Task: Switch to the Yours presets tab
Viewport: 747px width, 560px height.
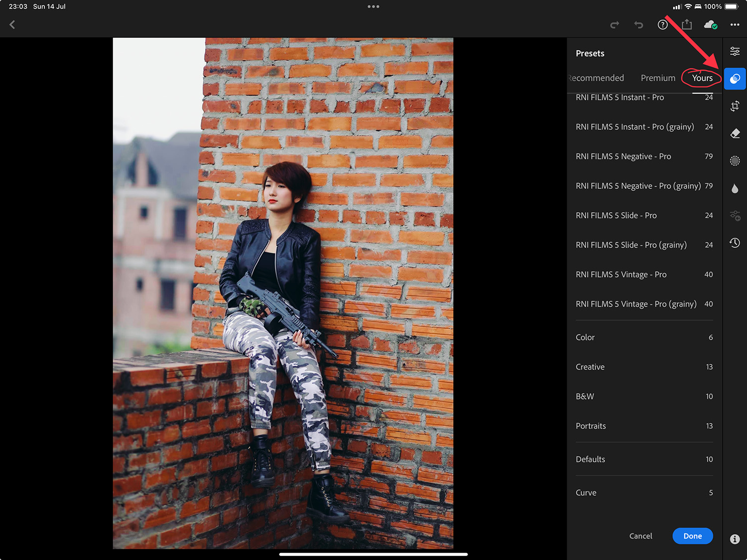Action: click(702, 78)
